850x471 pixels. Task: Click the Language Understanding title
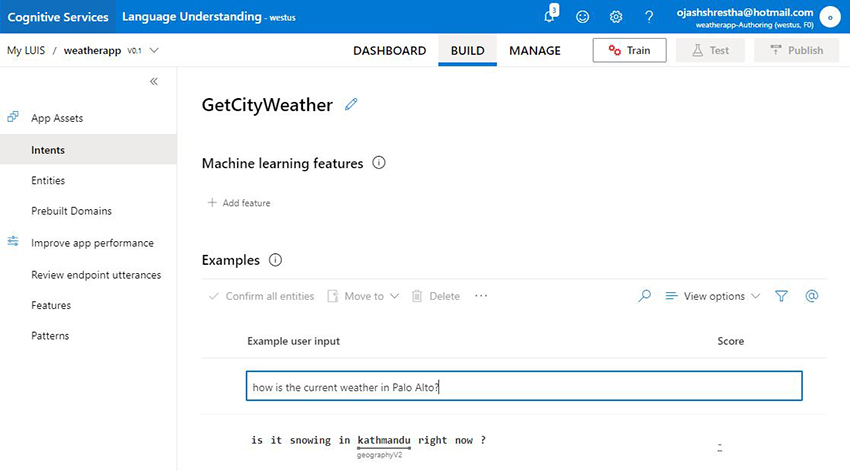click(x=191, y=16)
